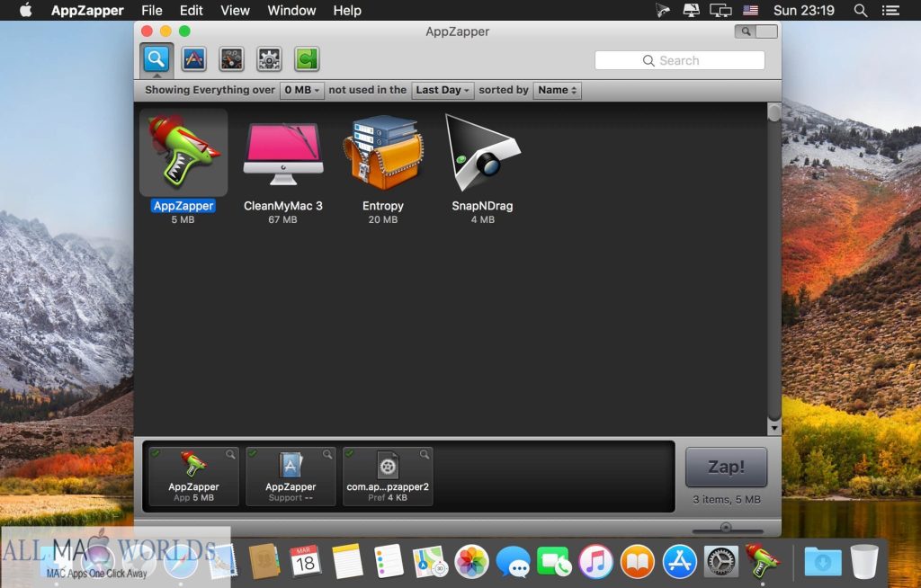Open the Dashboard widgets toolbar icon
Viewport: 921px width, 588px height.
pyautogui.click(x=231, y=58)
